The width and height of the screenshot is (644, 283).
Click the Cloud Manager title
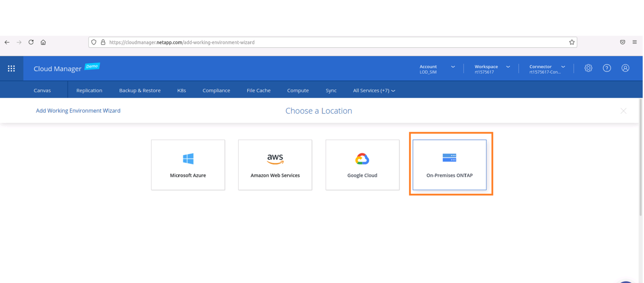58,69
